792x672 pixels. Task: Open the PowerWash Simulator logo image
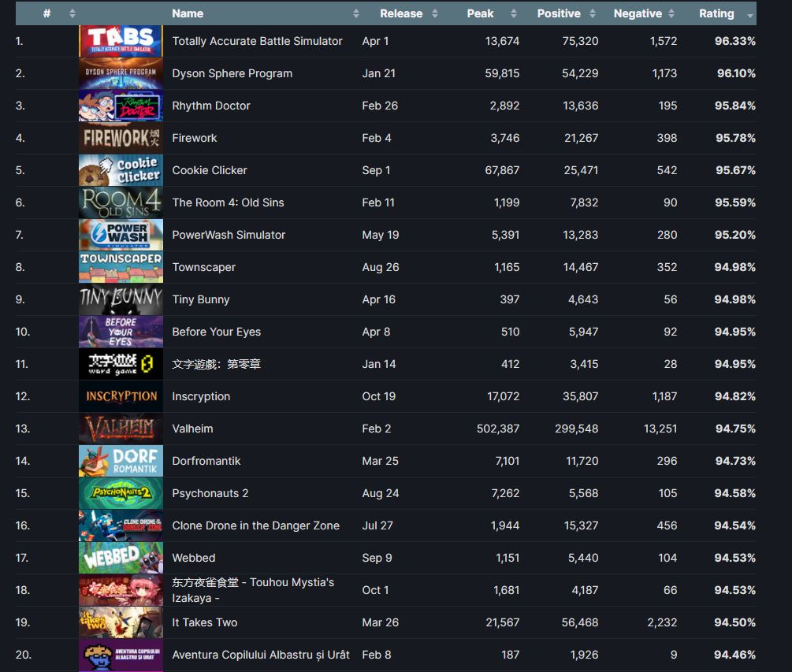[121, 235]
